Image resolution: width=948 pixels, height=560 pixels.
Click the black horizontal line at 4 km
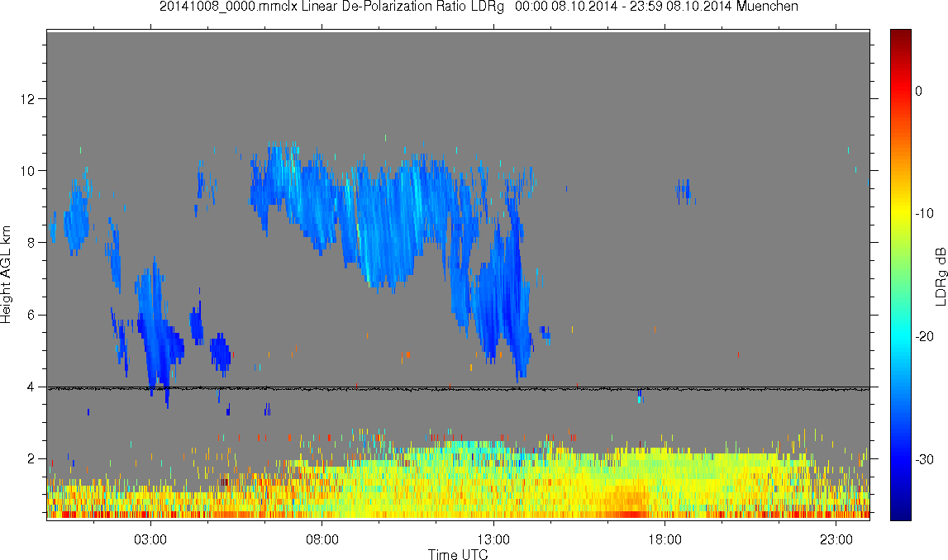click(458, 388)
